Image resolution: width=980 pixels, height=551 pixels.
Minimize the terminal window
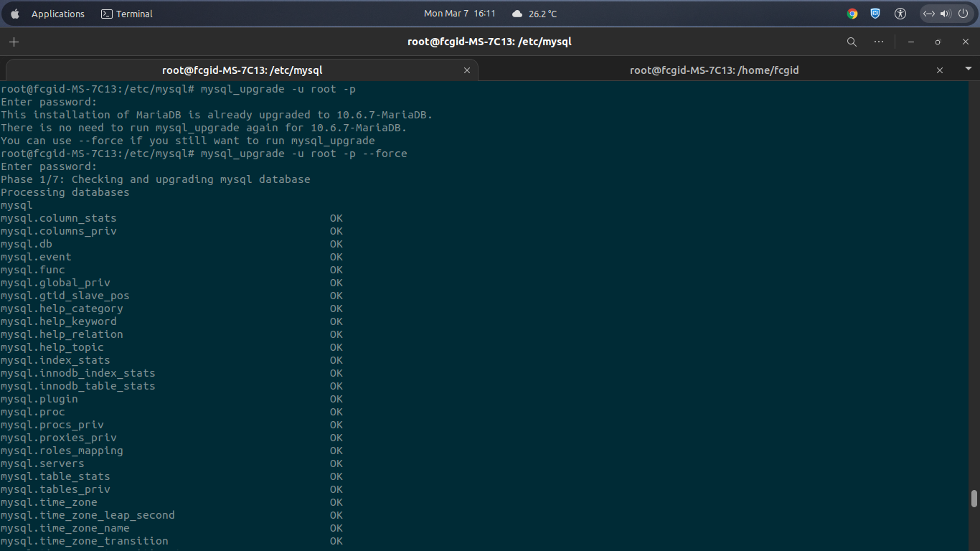click(x=911, y=42)
